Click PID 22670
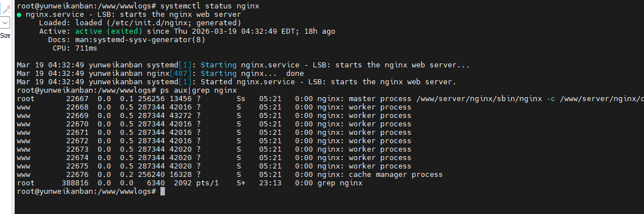Viewport: 644px width, 214px height. pyautogui.click(x=77, y=124)
